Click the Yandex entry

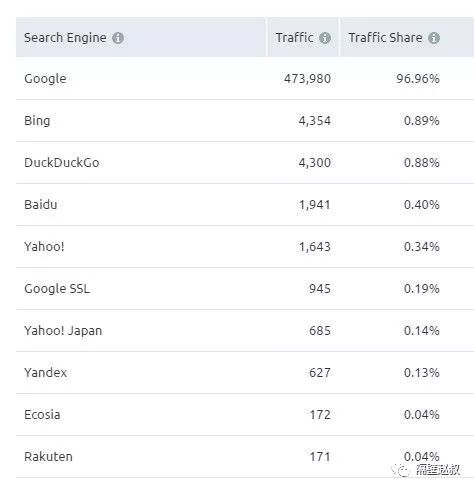click(46, 373)
